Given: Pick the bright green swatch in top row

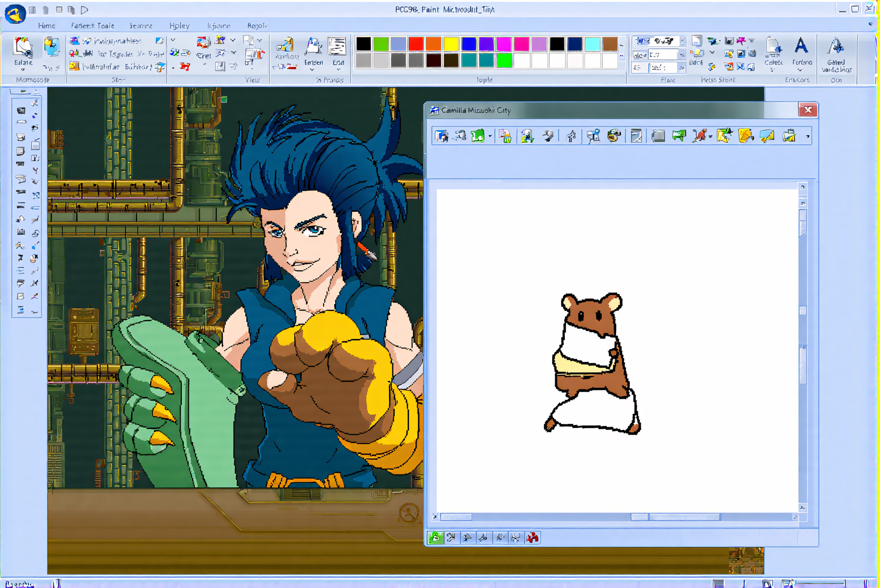Looking at the screenshot, I should click(381, 43).
